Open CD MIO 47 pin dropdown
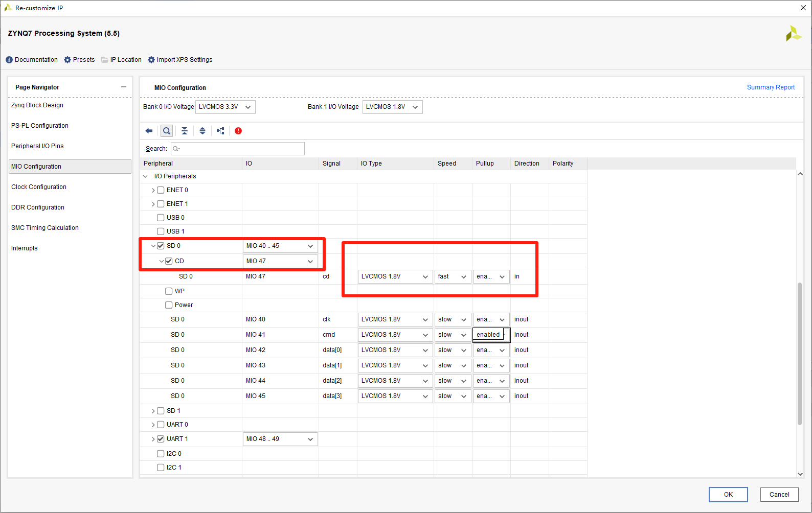Viewport: 812px width, 513px height. pyautogui.click(x=280, y=261)
